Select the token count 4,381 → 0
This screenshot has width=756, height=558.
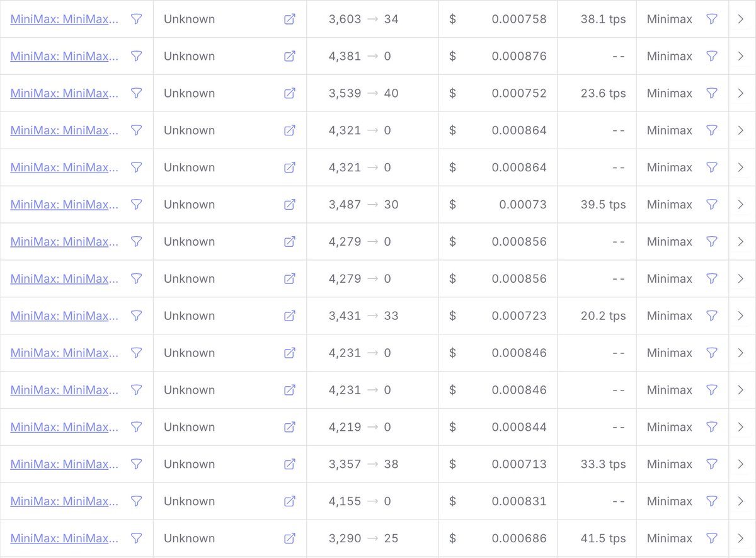[360, 56]
